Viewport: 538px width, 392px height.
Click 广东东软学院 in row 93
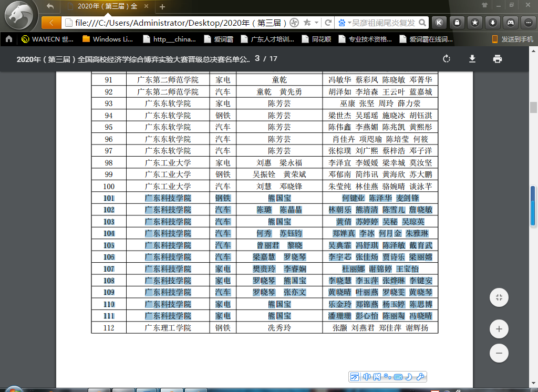pos(168,104)
